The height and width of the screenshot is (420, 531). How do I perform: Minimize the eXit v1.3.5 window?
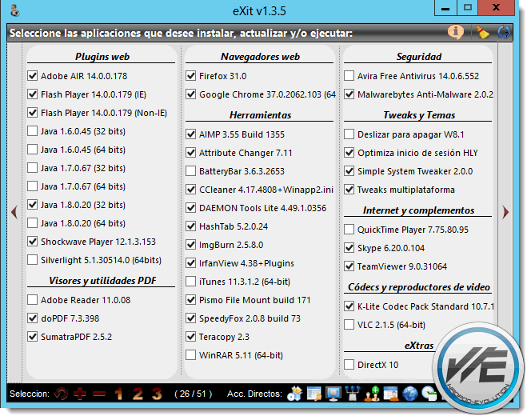pyautogui.click(x=445, y=8)
